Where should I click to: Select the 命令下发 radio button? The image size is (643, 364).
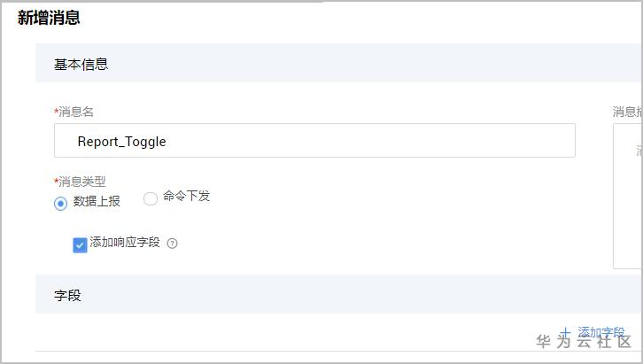coord(151,198)
